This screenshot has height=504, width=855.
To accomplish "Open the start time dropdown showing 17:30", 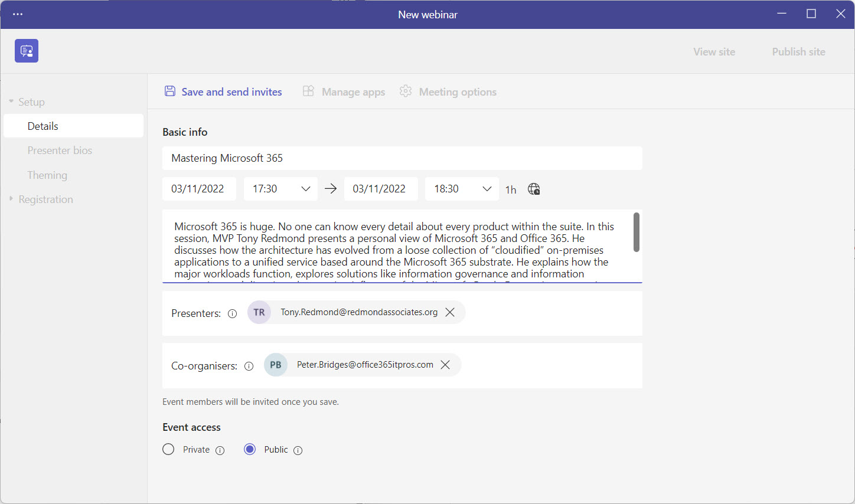I will (306, 188).
